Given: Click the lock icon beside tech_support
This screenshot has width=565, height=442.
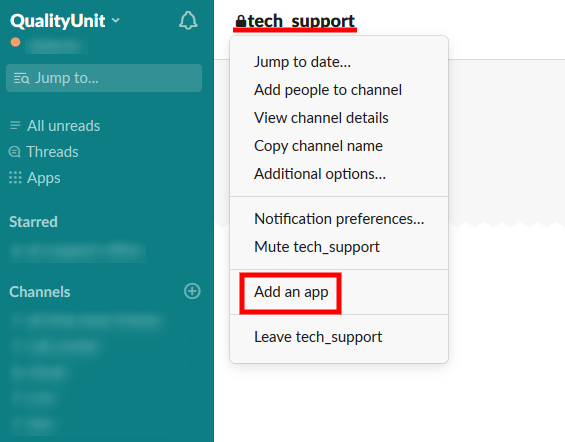Looking at the screenshot, I should [x=241, y=21].
